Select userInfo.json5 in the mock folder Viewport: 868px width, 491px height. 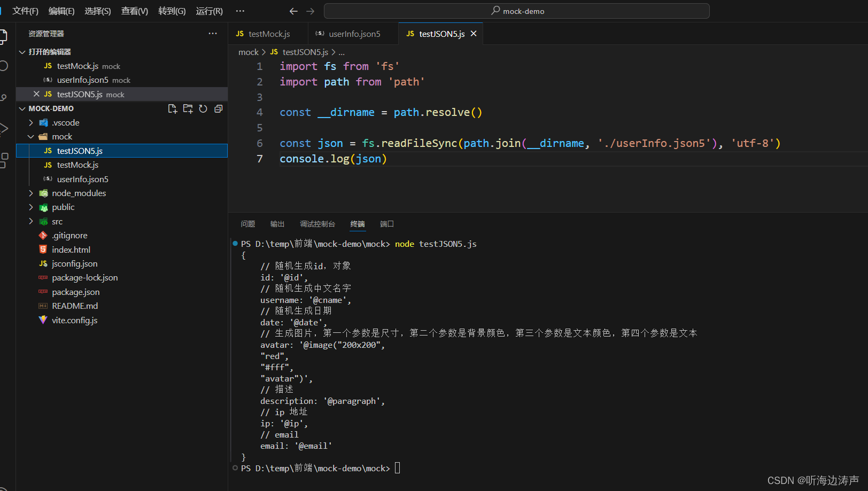point(83,179)
